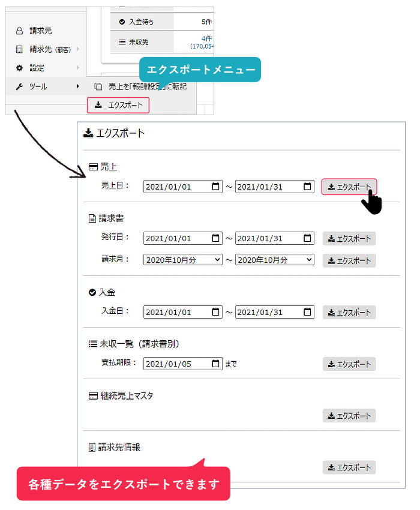Export the 継続売上マスタ data
The height and width of the screenshot is (510, 420).
click(x=349, y=415)
